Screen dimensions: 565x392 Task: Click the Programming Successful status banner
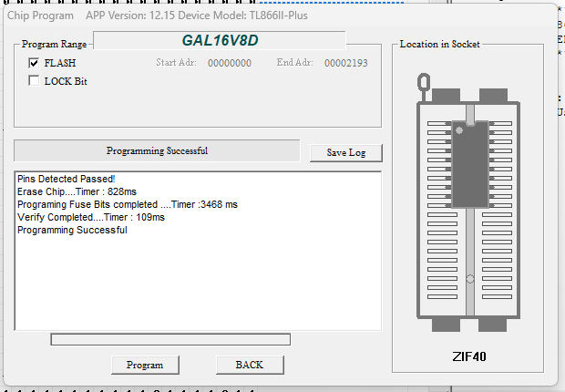157,150
